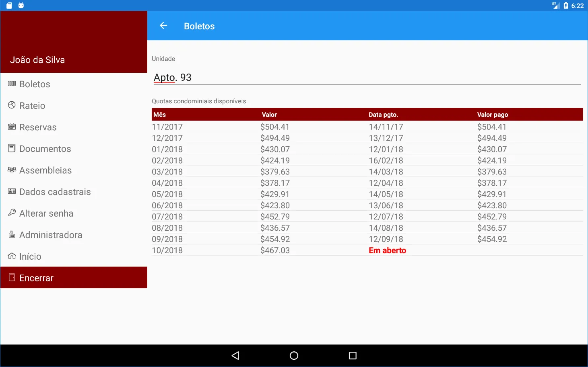Viewport: 588px width, 367px height.
Task: Open the Documentos menu item
Action: [x=74, y=149]
